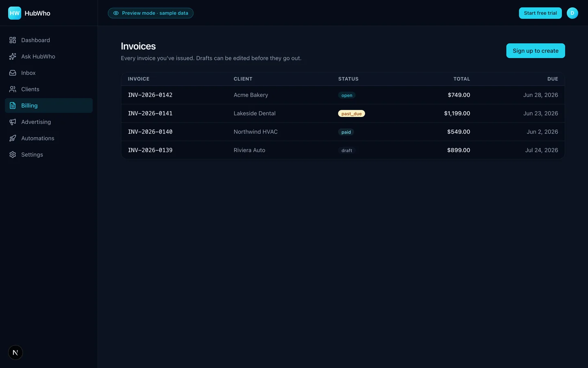Click the Sign up to create button
This screenshot has width=588, height=368.
pyautogui.click(x=536, y=51)
